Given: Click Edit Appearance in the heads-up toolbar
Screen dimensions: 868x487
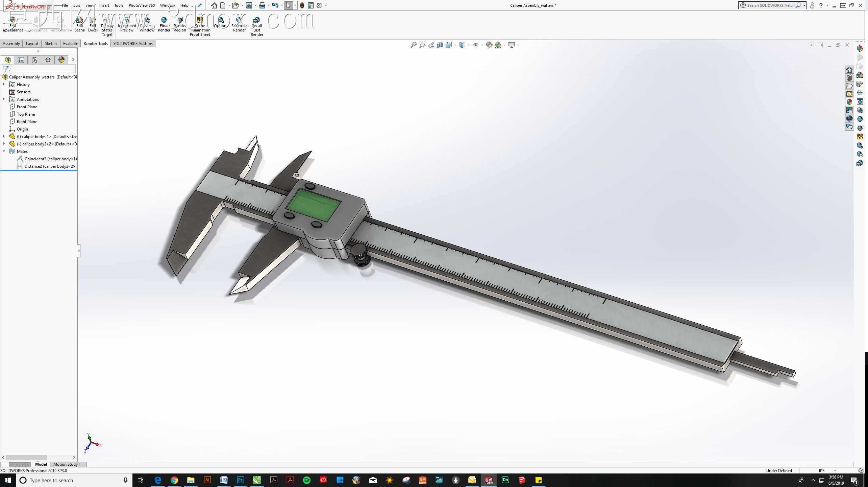Looking at the screenshot, I should click(x=489, y=45).
